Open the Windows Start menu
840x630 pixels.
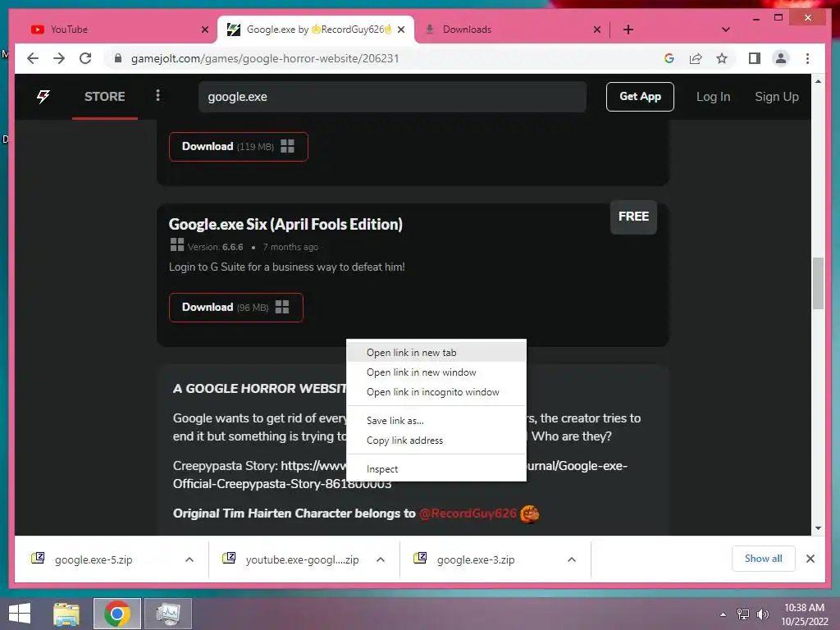pos(20,614)
